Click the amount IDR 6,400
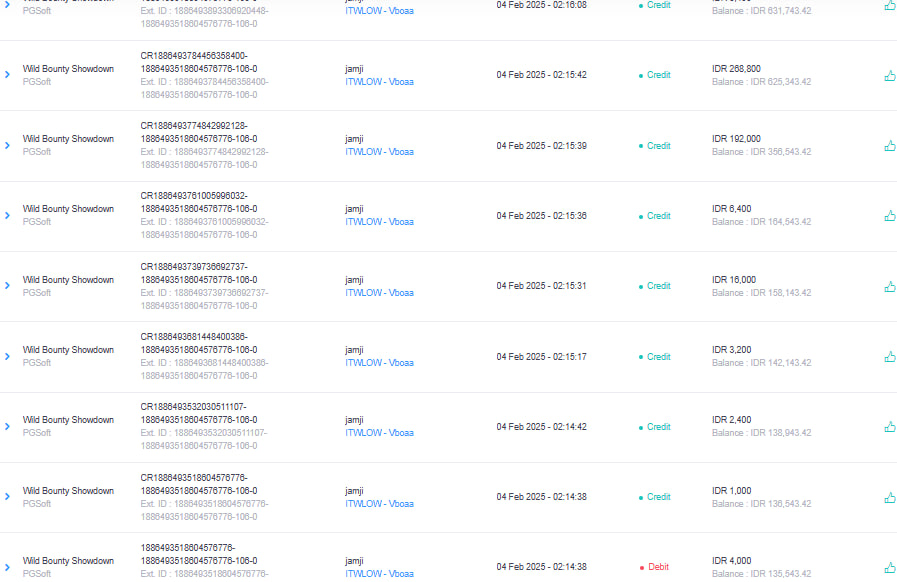The height and width of the screenshot is (582, 897). 732,209
